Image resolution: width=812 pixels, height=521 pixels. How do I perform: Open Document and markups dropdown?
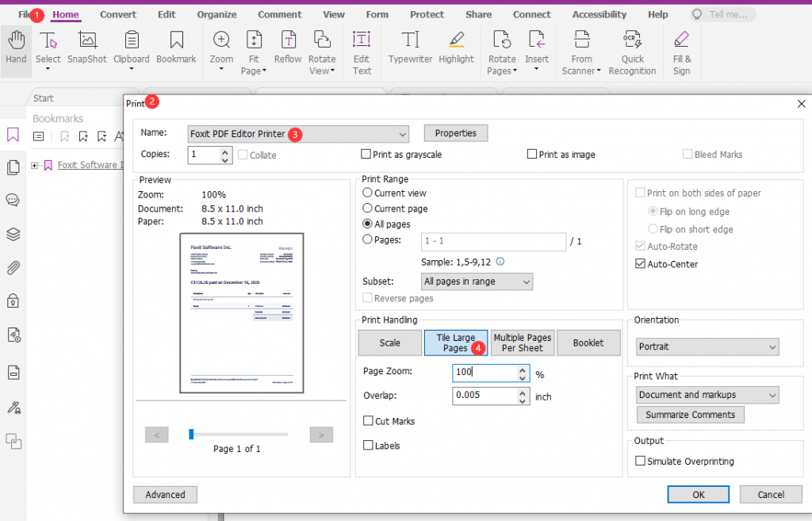(x=707, y=395)
